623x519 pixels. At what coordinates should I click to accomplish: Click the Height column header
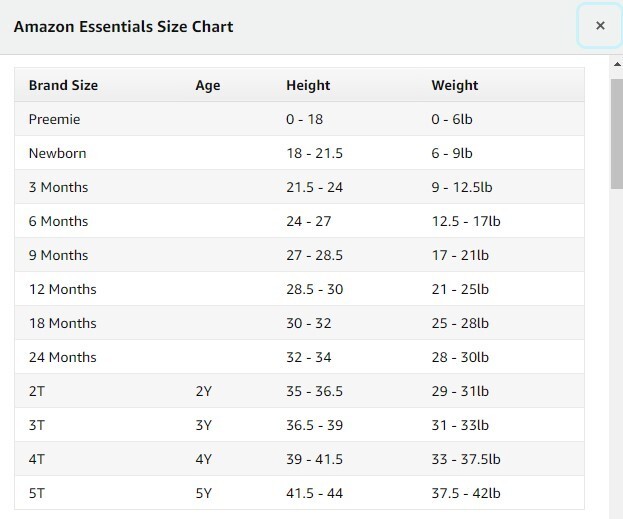308,85
